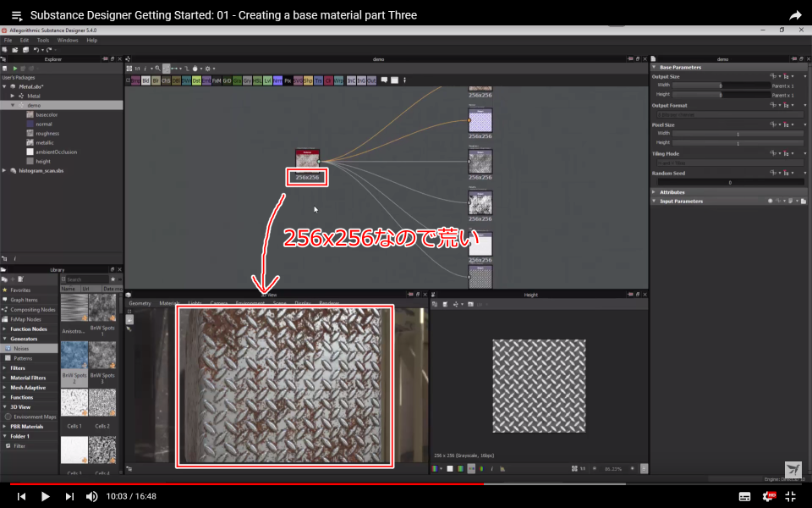Collapse the Base Parameters section
Image resolution: width=812 pixels, height=508 pixels.
654,68
